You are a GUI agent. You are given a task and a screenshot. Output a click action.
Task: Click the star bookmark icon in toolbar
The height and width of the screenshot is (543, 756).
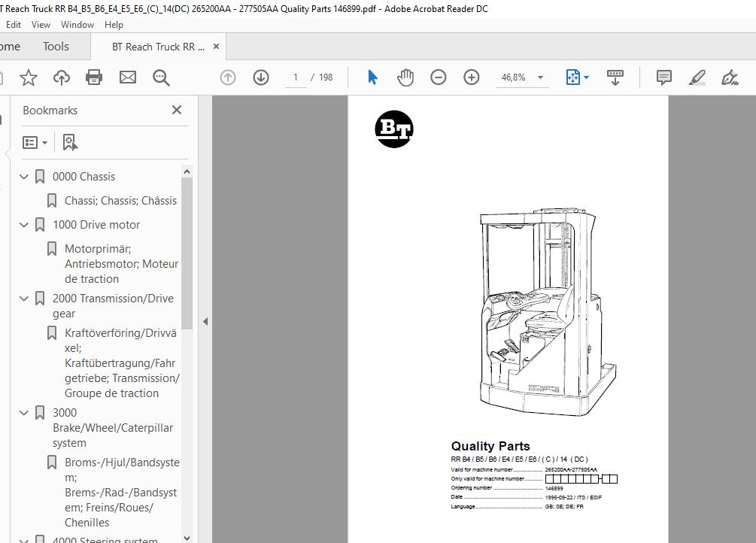click(x=28, y=77)
